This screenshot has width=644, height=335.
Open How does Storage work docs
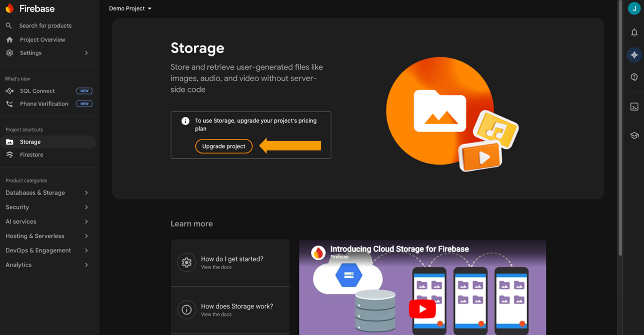click(230, 310)
